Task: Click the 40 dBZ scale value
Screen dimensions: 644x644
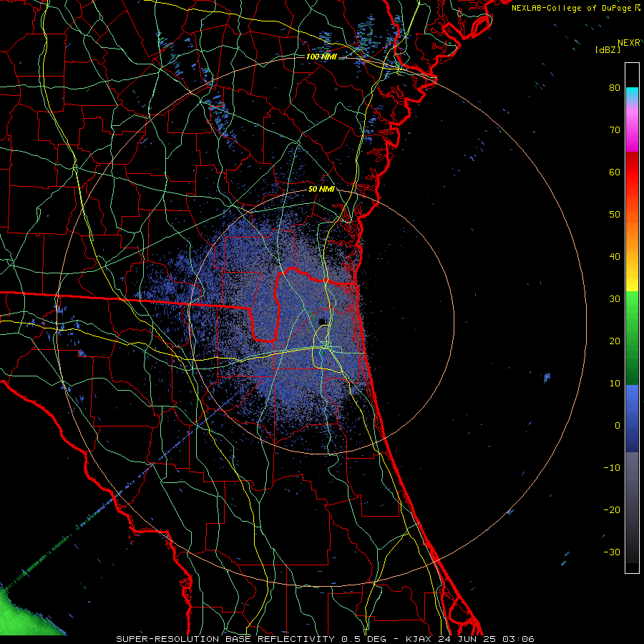Action: click(615, 257)
